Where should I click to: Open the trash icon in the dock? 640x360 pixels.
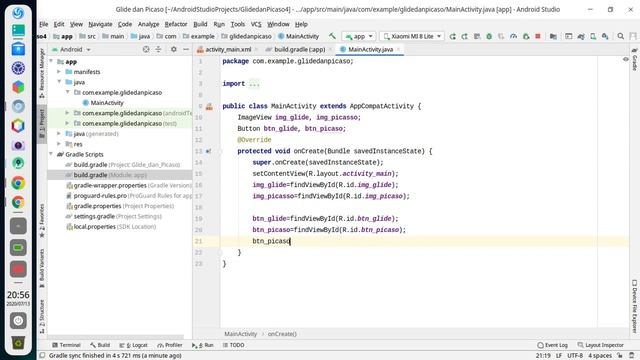pyautogui.click(x=18, y=343)
